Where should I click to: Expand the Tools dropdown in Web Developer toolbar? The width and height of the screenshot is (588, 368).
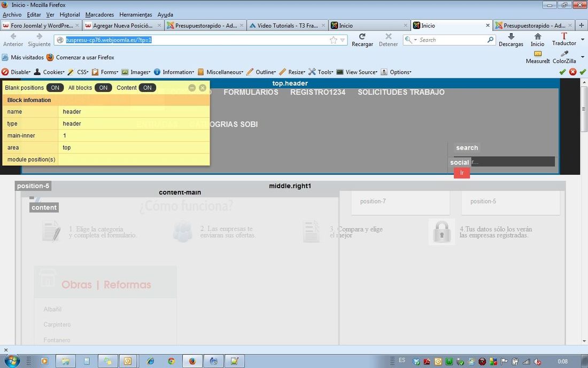[x=321, y=72]
